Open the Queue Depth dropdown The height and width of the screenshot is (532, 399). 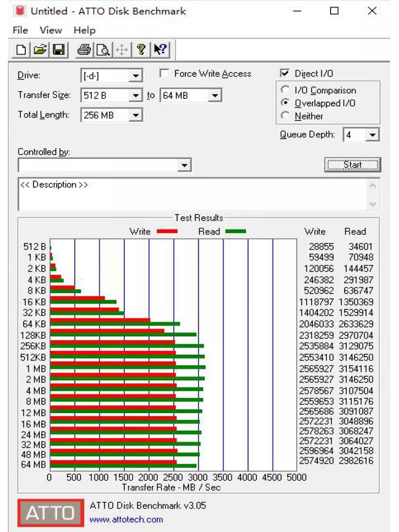[373, 135]
